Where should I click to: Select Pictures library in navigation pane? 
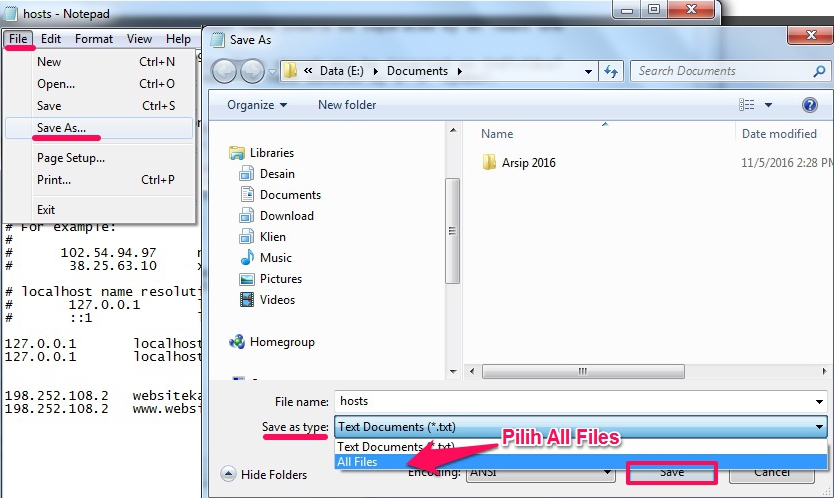point(280,279)
